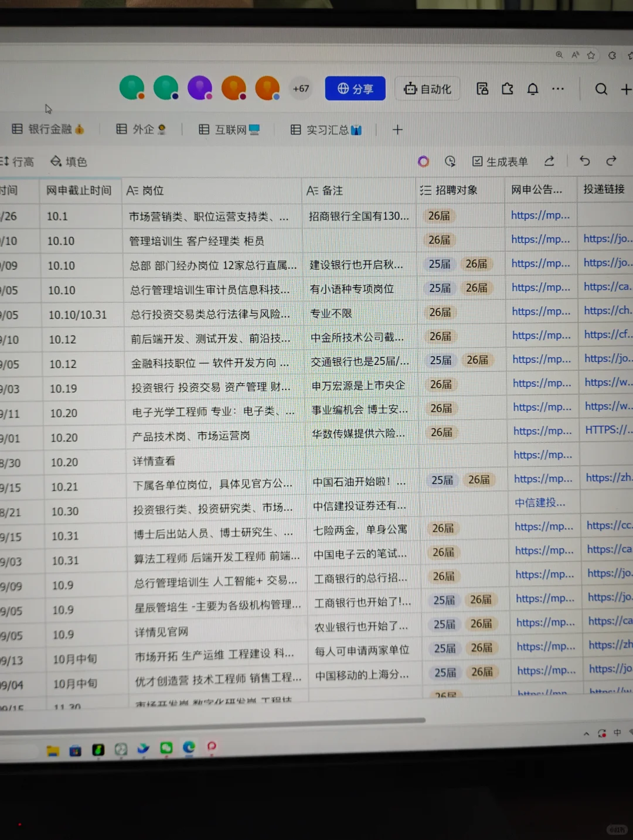633x840 pixels.
Task: Select note cell 招商银行全国有130...
Action: 359,216
